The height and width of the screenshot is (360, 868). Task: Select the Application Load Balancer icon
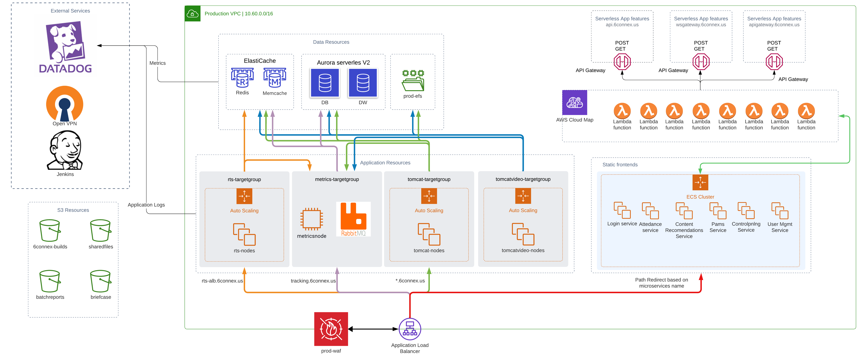tap(410, 329)
